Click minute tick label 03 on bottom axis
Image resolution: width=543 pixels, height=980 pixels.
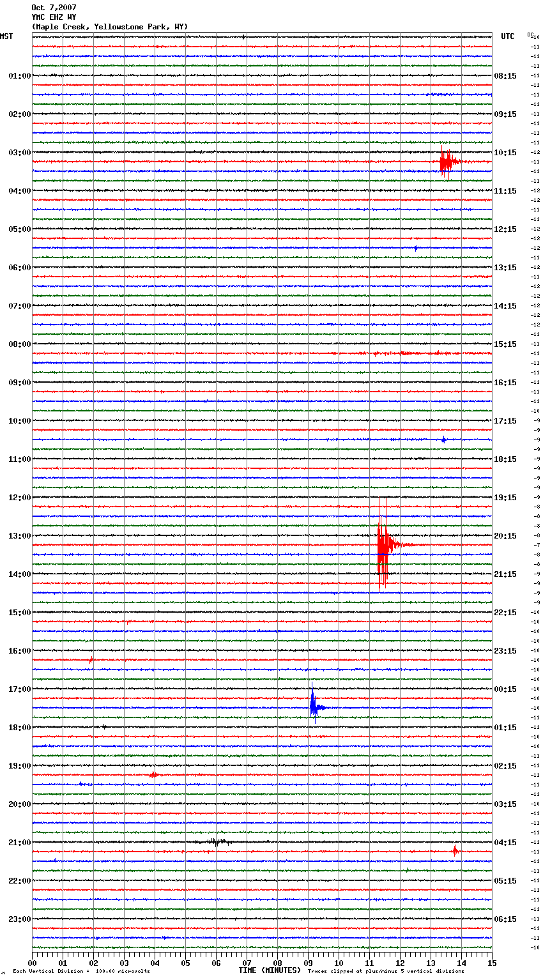coord(125,963)
